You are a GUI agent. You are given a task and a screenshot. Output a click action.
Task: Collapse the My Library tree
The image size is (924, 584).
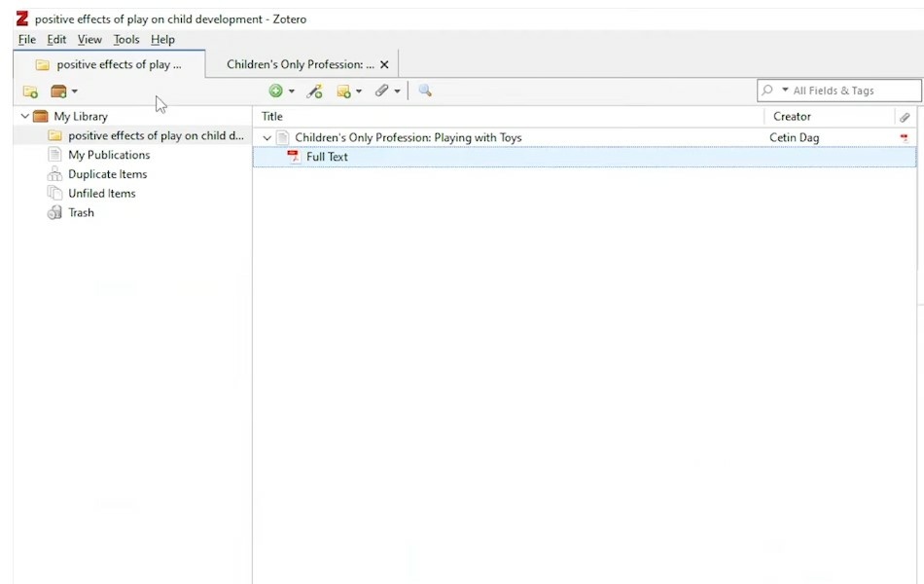tap(24, 117)
